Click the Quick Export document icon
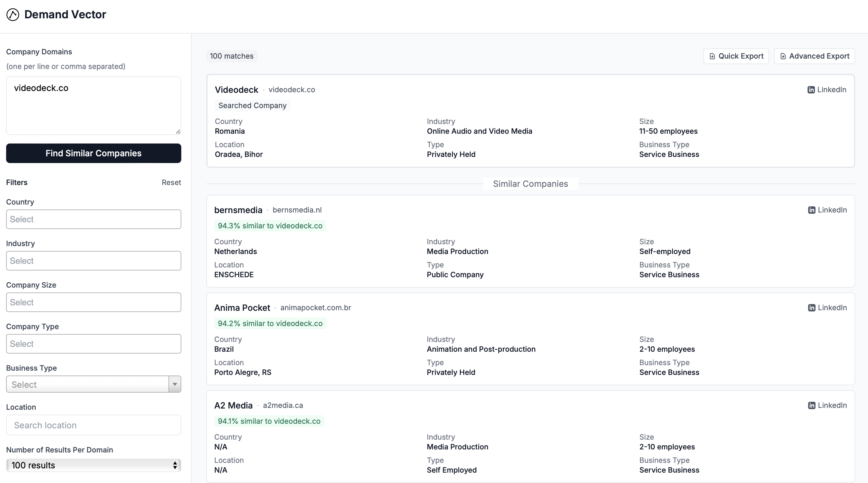 [x=712, y=56]
